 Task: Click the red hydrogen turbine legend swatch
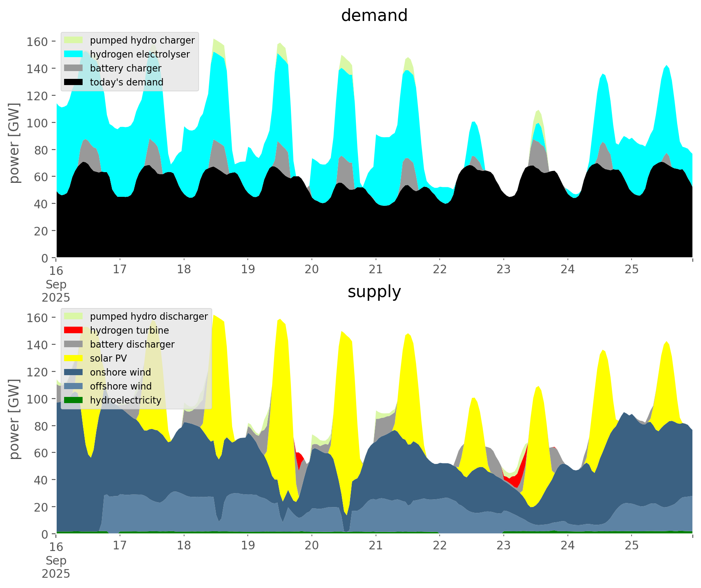click(x=74, y=330)
